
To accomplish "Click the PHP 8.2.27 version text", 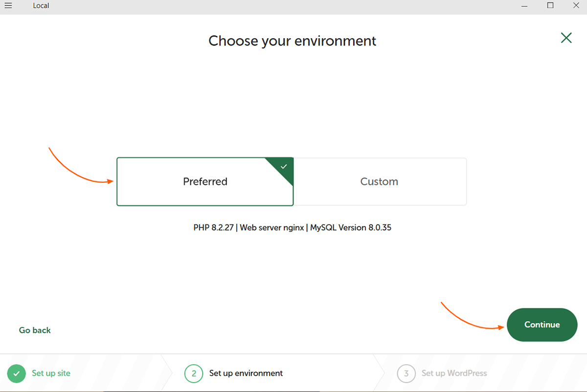I will 214,228.
